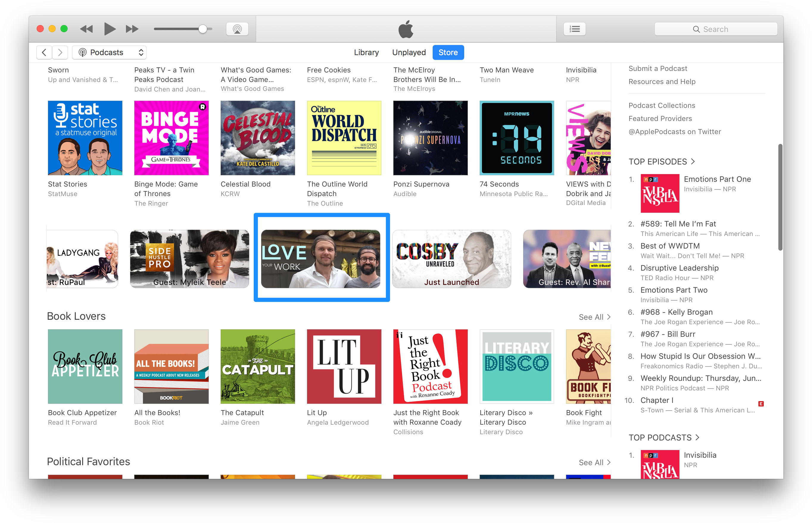Open the Stat Stories podcast artwork
Viewport: 812px width, 523px height.
point(85,138)
